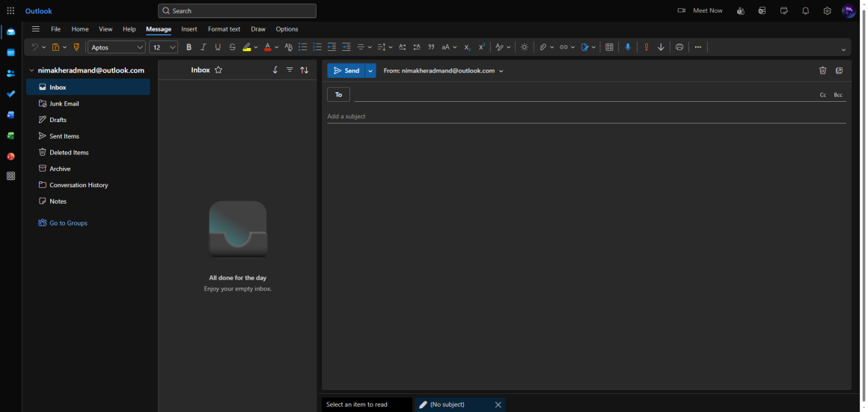Open the font name dropdown showing Aptos

pos(117,47)
